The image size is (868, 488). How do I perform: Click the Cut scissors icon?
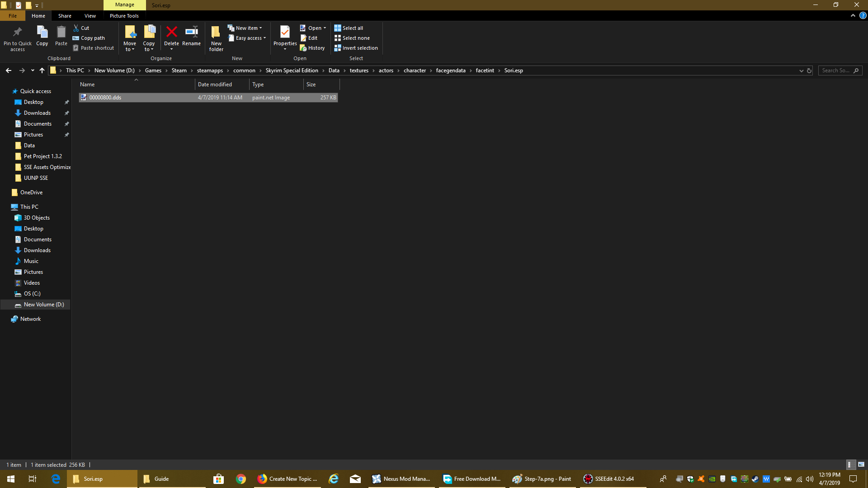pos(76,28)
